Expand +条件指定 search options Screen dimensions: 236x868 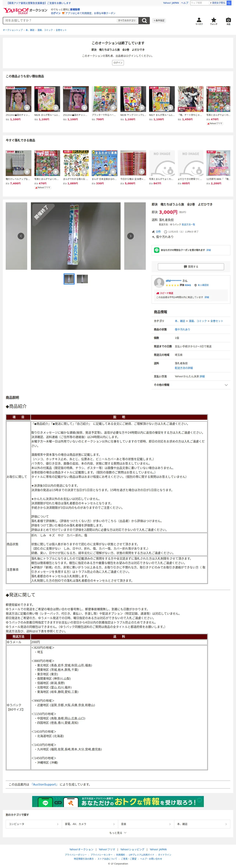159,21
